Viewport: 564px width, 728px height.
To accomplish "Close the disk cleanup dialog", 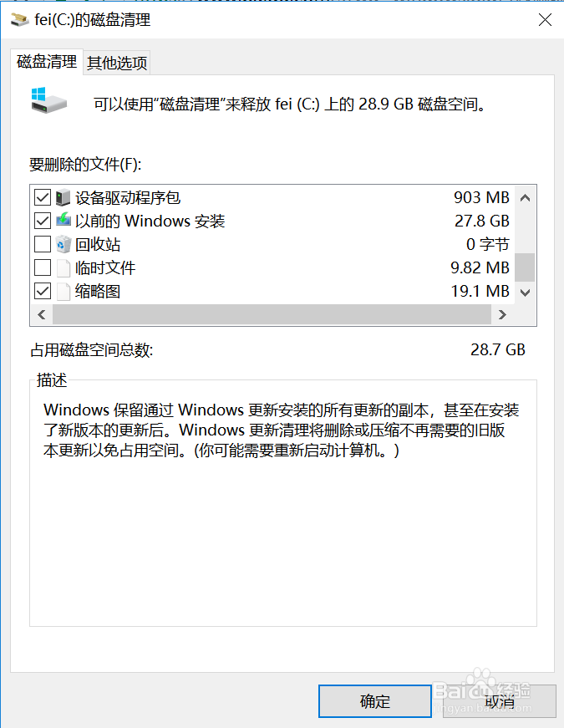I will 545,20.
